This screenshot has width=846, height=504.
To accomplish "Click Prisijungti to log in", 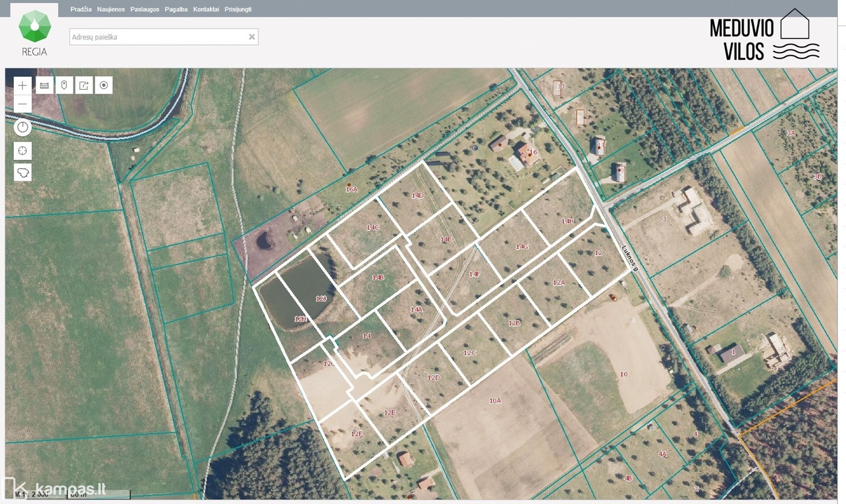I will (x=238, y=9).
